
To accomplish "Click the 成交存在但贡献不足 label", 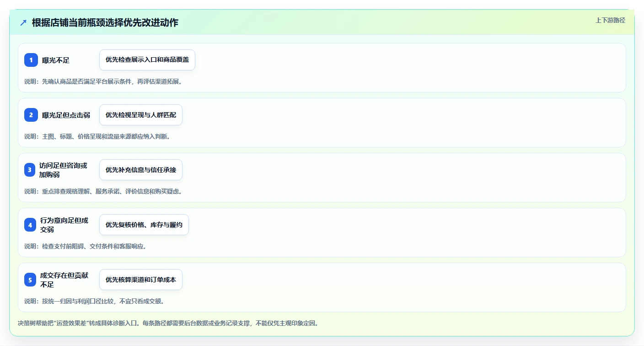I will 64,280.
